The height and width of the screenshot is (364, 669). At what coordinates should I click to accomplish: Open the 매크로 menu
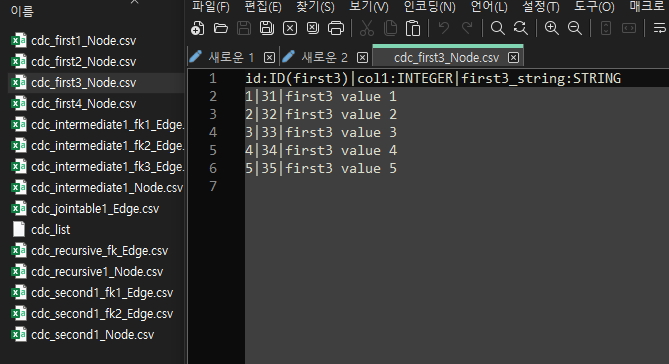tap(647, 6)
